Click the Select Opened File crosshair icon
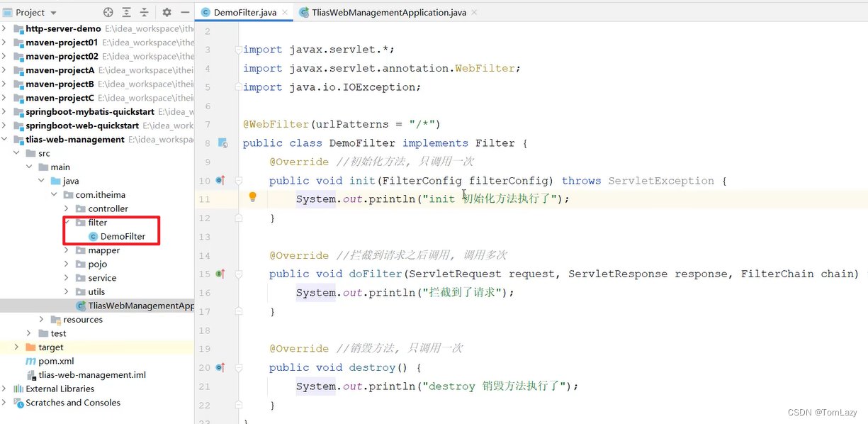 108,11
